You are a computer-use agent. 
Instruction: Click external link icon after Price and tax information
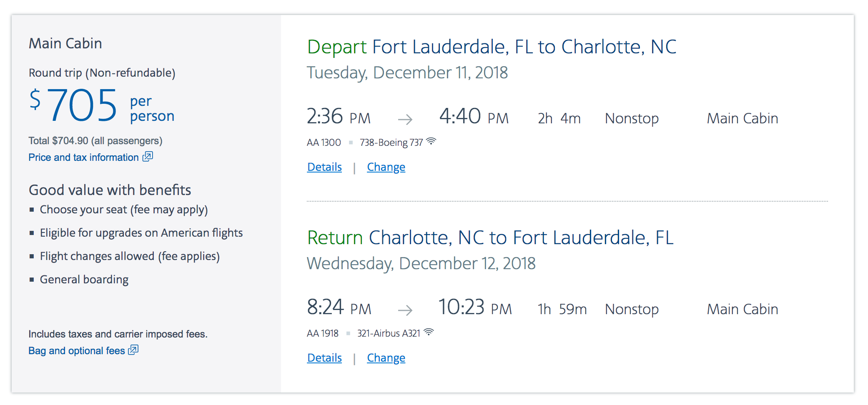148,157
